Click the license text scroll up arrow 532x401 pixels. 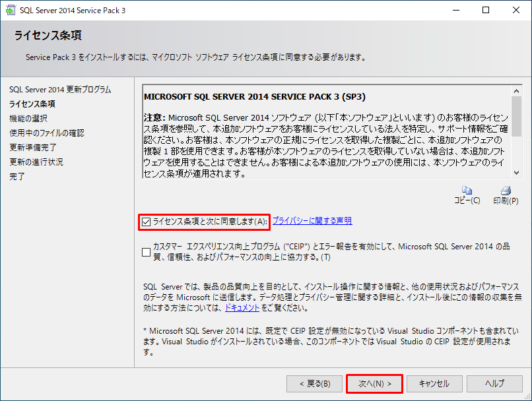click(x=516, y=91)
